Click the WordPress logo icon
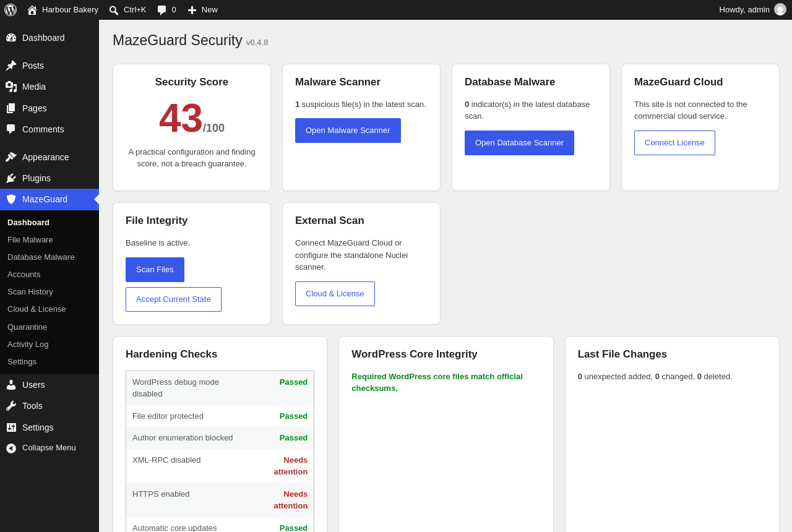Image resolution: width=792 pixels, height=532 pixels. (x=11, y=10)
